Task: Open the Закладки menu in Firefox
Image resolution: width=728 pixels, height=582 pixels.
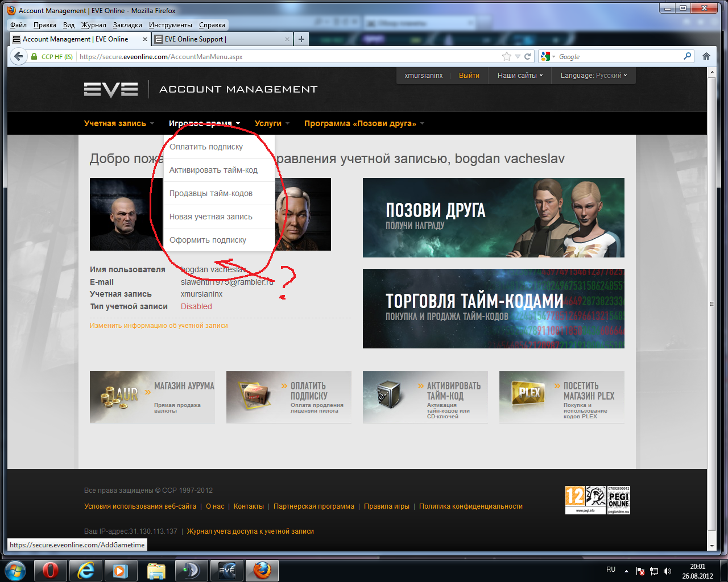Action: pyautogui.click(x=127, y=25)
